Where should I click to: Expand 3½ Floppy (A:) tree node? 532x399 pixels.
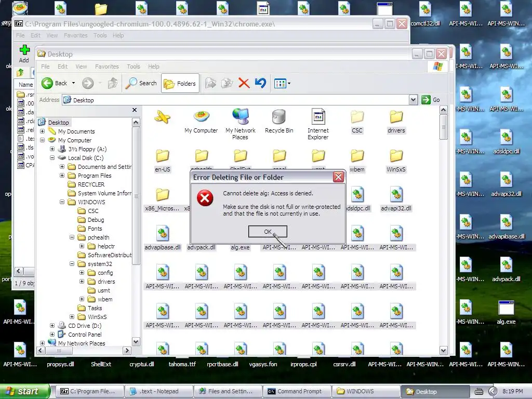point(52,149)
